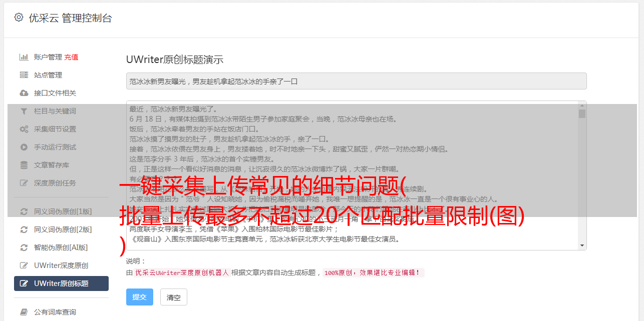644x321 pixels.
Task: Click the gear icon beside 优采云 管理控制台
Action: coord(19,17)
